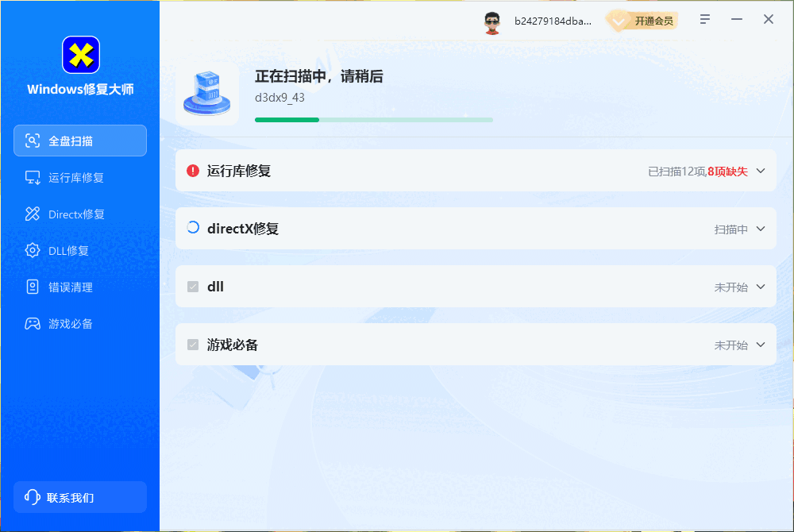Expand the directX修复 scanning section
The height and width of the screenshot is (532, 794).
pyautogui.click(x=760, y=229)
